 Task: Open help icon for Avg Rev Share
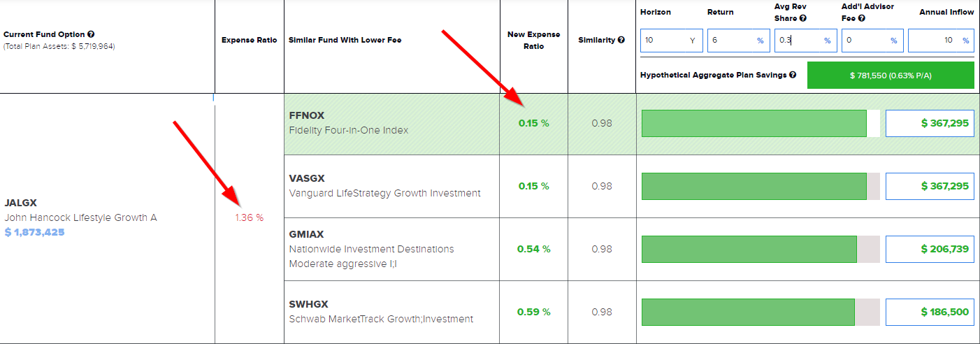802,18
